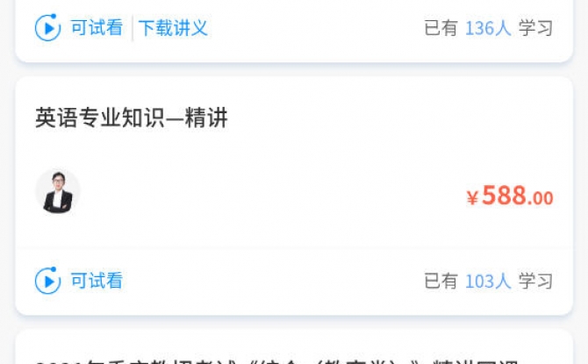Click 学习 text after 136人
The image size is (588, 364).
[535, 28]
